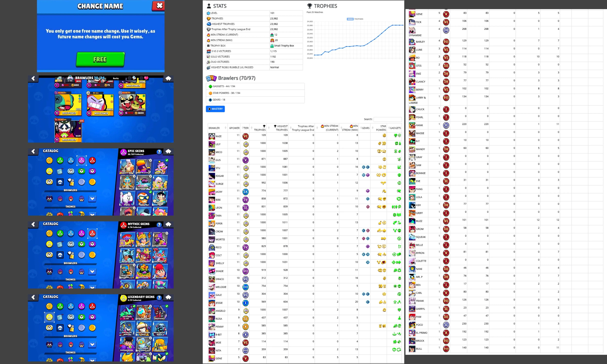
Task: Click EL PRIMO name in the stats table
Action: [422, 333]
